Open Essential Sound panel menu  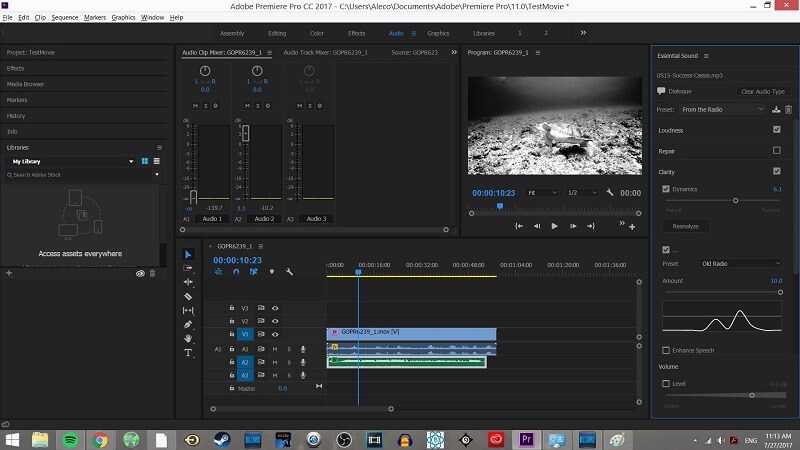coord(706,56)
